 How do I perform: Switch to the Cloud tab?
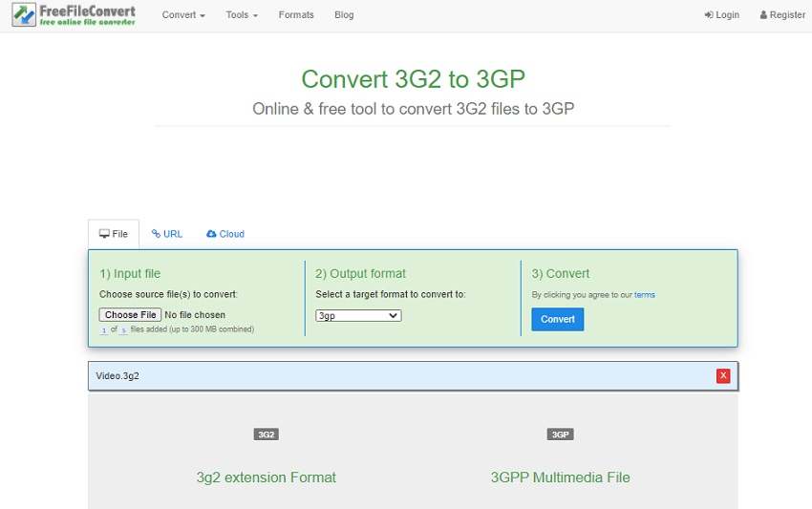coord(225,234)
